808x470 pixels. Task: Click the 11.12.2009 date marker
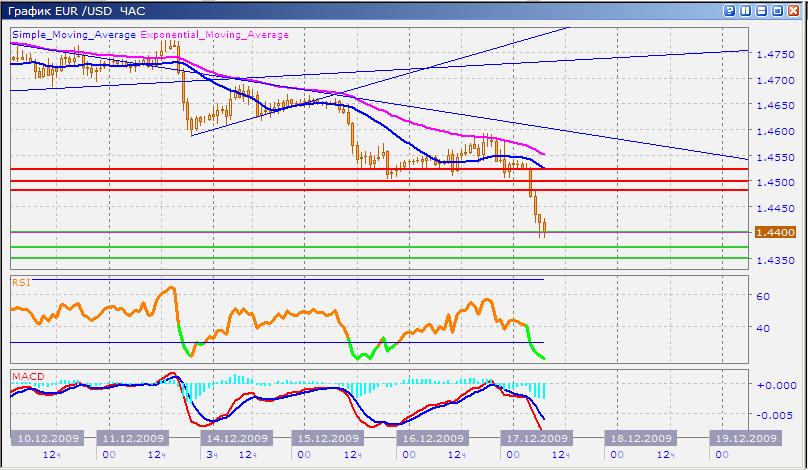point(133,438)
